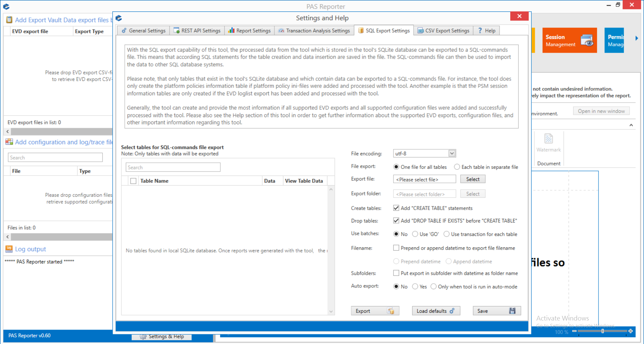Screen dimensions: 644x344
Task: Set Auto export to Yes
Action: pyautogui.click(x=415, y=287)
